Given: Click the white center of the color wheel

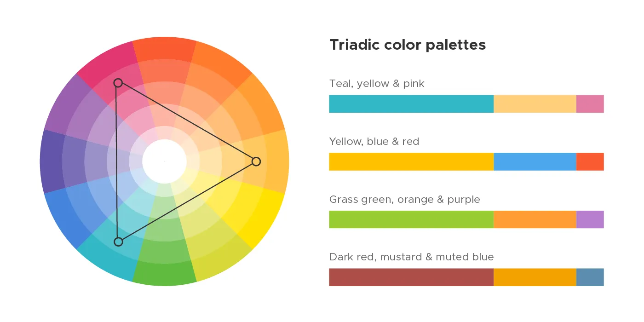Looking at the screenshot, I should [164, 161].
